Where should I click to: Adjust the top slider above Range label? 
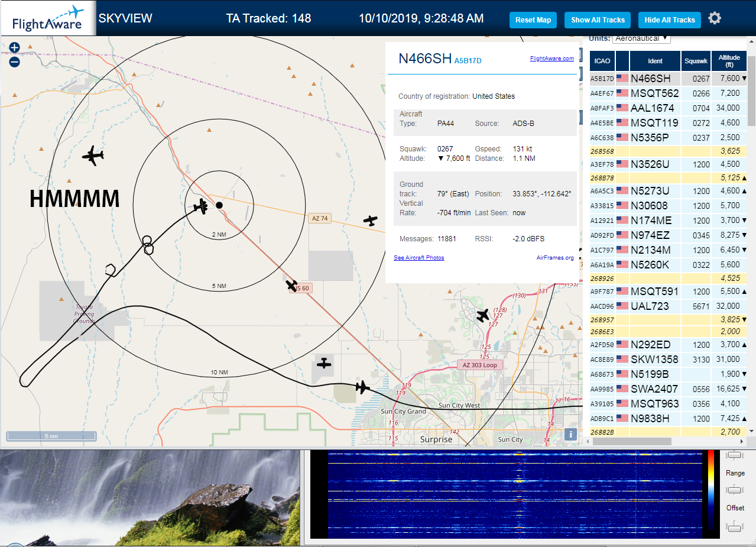coord(734,455)
